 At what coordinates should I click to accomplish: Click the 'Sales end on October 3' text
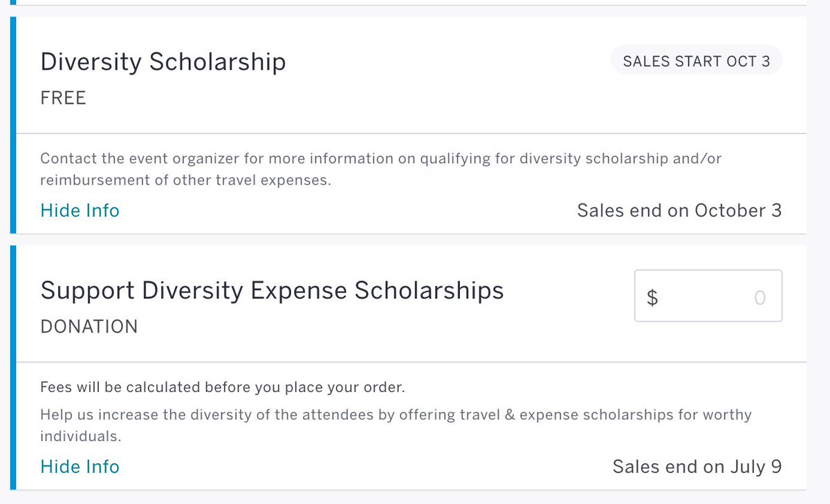pyautogui.click(x=679, y=210)
